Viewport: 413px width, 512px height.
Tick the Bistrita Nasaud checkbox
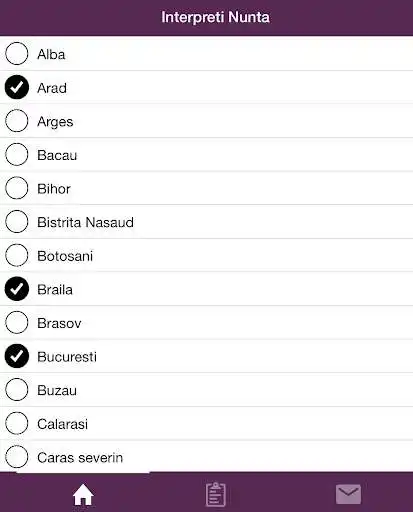click(17, 221)
